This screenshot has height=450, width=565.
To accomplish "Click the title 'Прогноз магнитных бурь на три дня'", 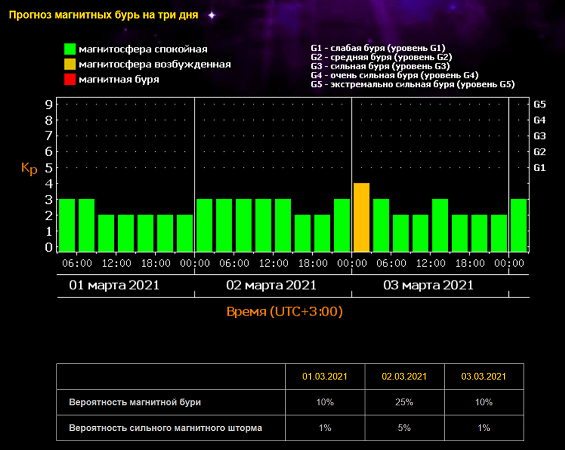I will point(103,15).
